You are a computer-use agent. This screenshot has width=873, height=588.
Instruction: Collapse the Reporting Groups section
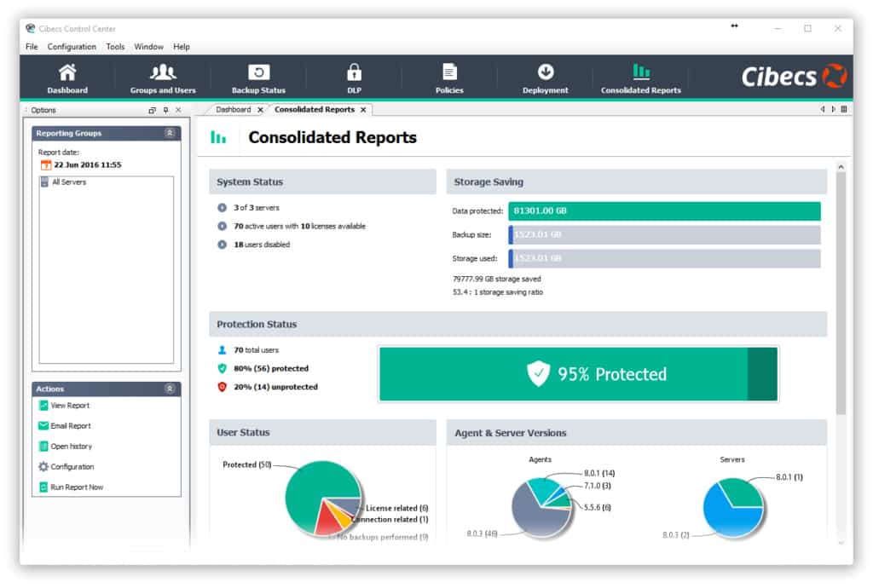[x=170, y=133]
